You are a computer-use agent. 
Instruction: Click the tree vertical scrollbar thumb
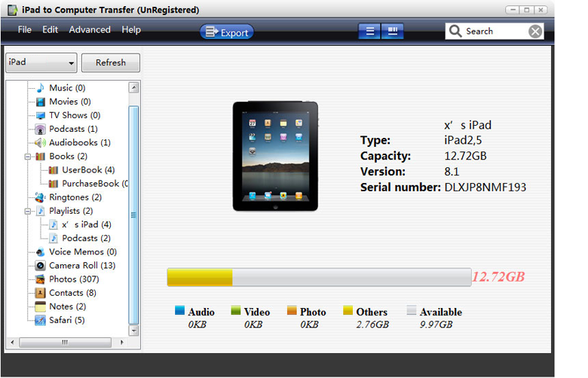(134, 215)
